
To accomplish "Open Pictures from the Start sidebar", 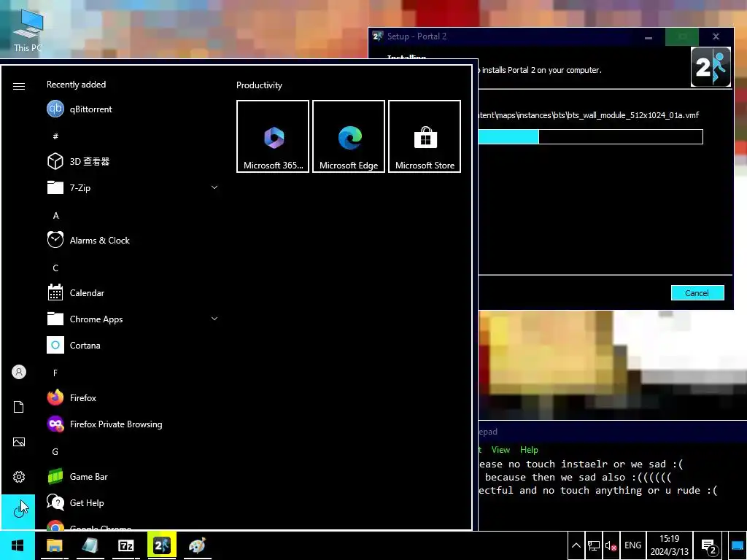I will [18, 442].
